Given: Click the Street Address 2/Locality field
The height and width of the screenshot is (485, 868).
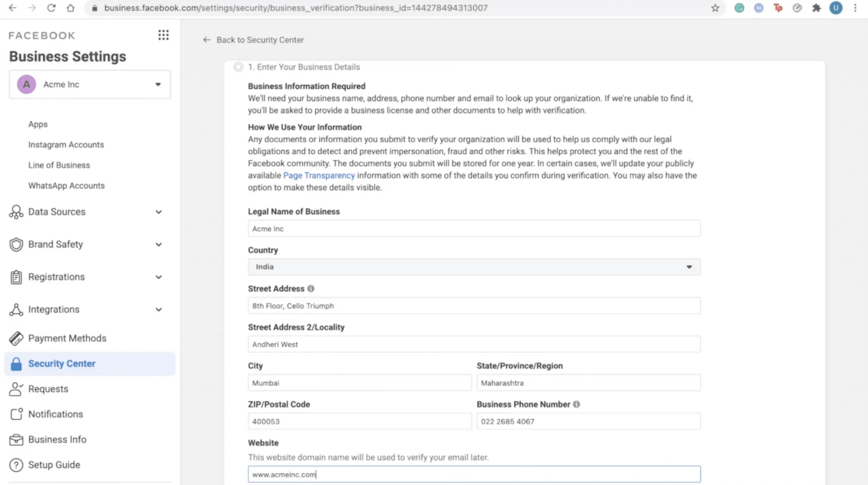Looking at the screenshot, I should click(x=474, y=344).
